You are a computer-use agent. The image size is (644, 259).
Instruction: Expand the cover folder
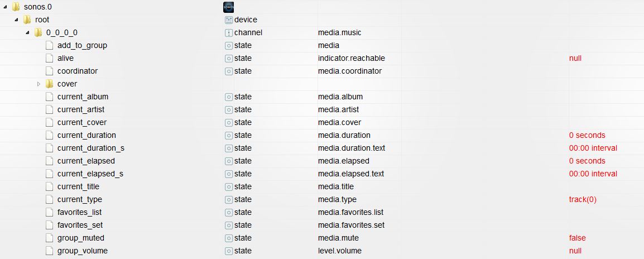39,84
